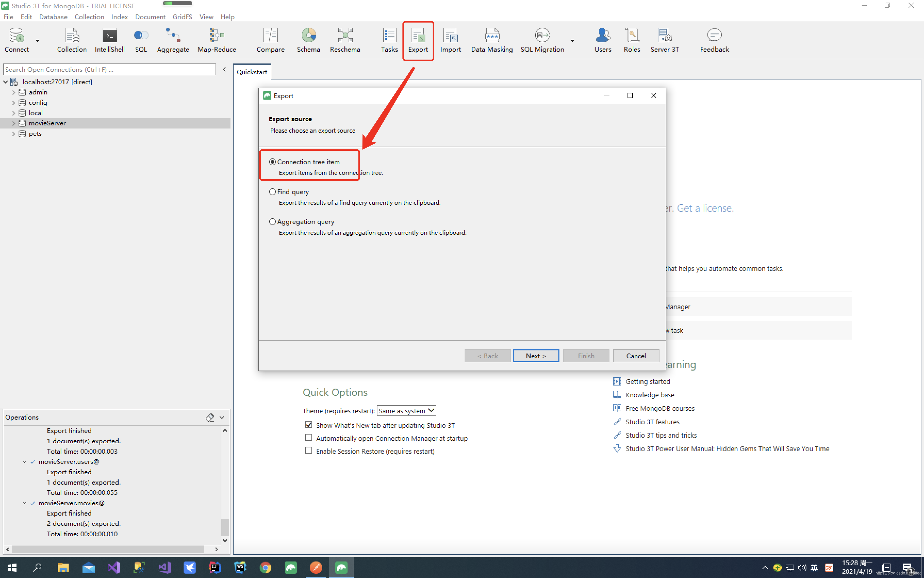This screenshot has height=578, width=924.
Task: Clear the Operations list with eraser icon
Action: (x=210, y=417)
